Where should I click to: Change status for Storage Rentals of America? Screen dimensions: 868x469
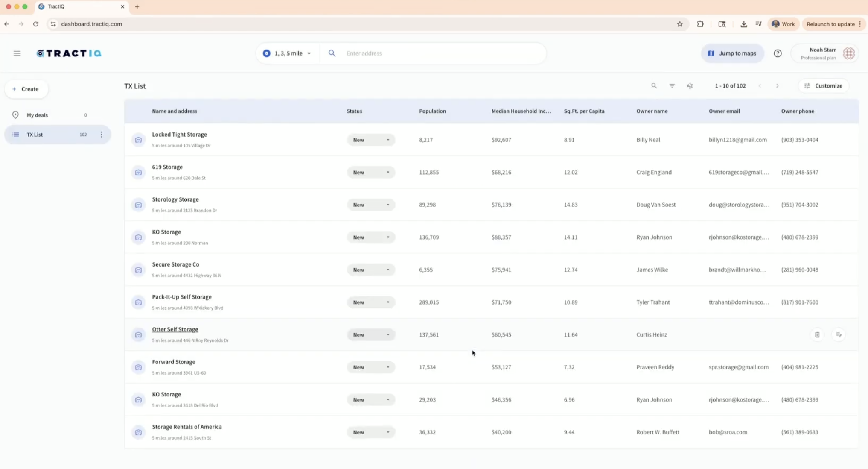click(370, 432)
